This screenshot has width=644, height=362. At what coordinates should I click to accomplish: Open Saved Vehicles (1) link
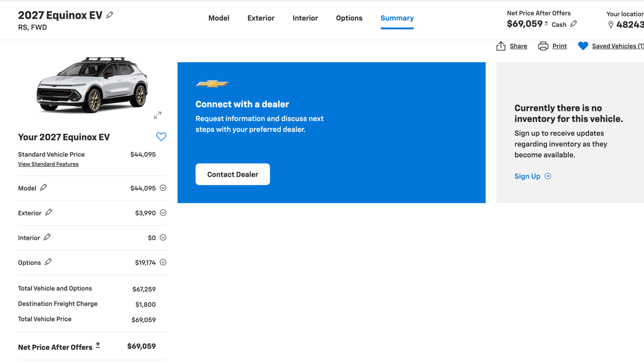618,46
